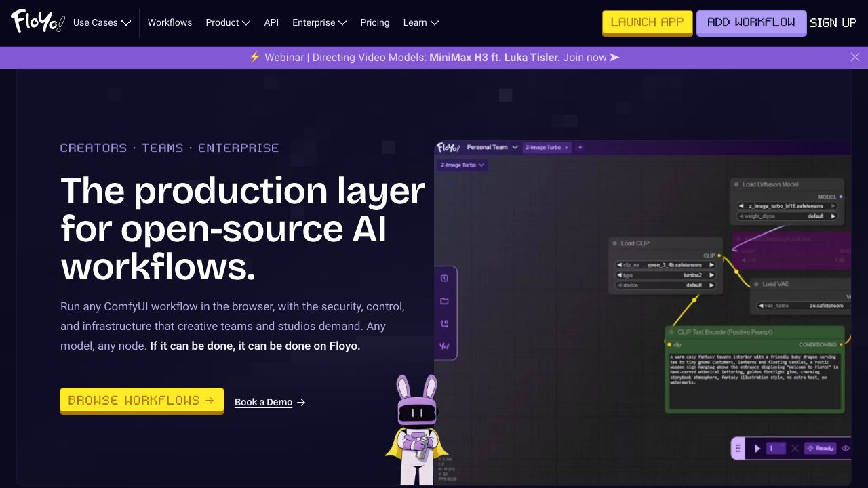Select the Z-Image Turbo tab

[547, 147]
